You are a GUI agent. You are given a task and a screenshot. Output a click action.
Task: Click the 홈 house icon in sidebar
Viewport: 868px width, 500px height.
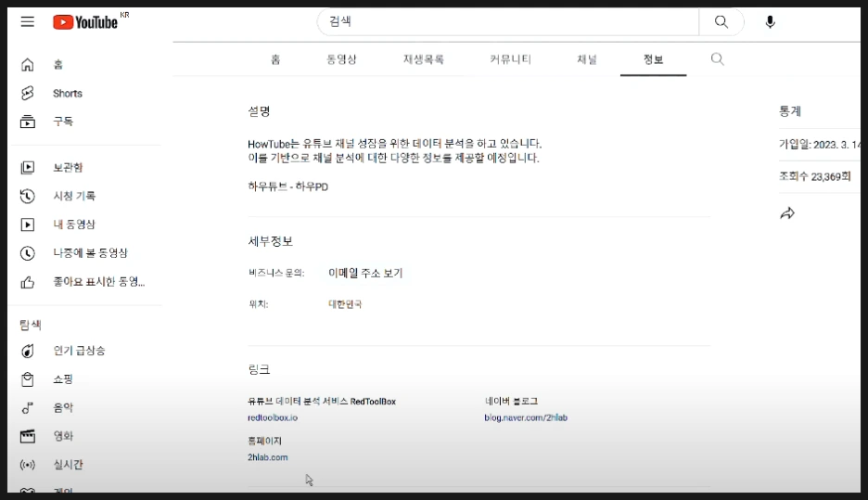point(27,65)
